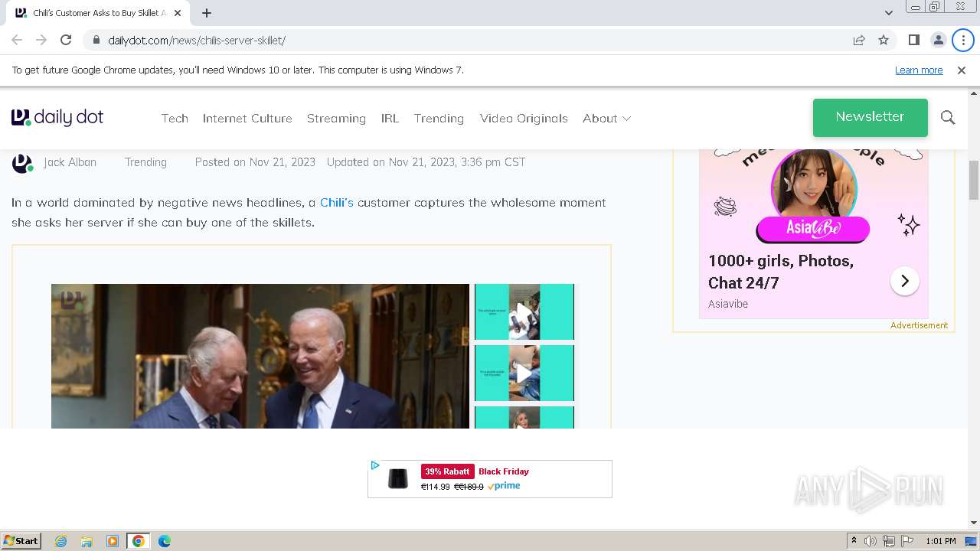Play the first teal playlist video
This screenshot has width=980, height=551.
pos(524,311)
